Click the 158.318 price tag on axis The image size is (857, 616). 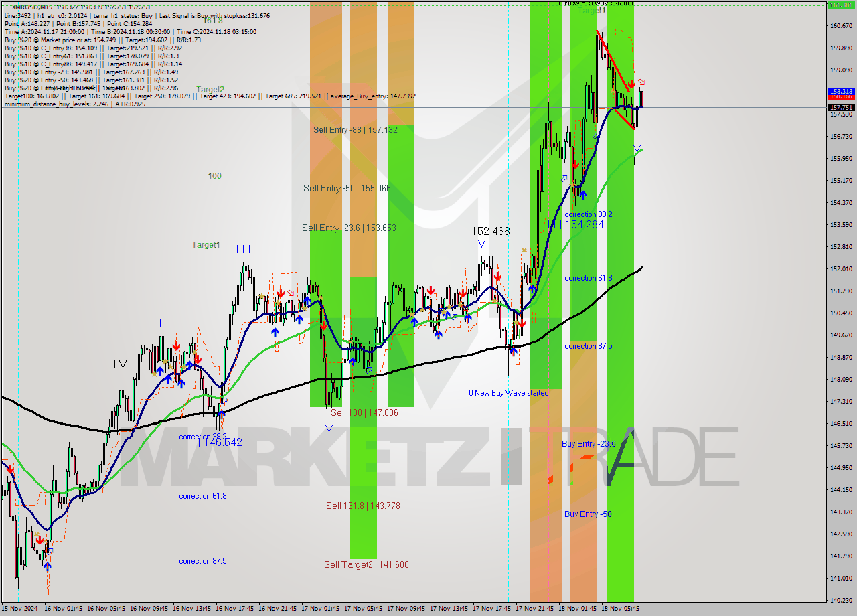[x=841, y=91]
